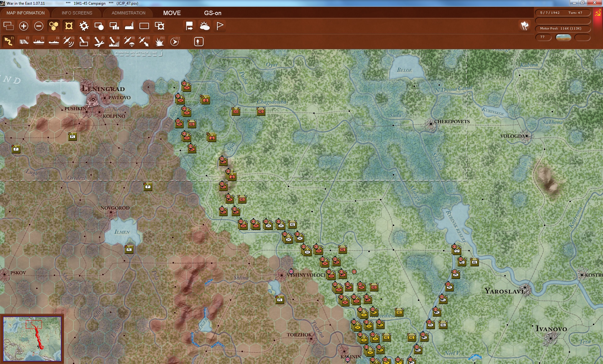This screenshot has height=364, width=603.
Task: Click the minimap in the corner
Action: pos(32,339)
